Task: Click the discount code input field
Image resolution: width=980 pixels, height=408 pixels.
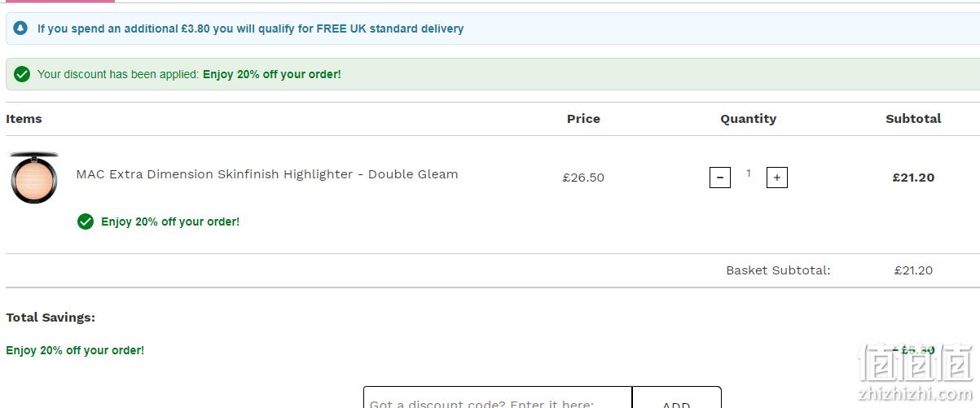Action: click(x=498, y=397)
